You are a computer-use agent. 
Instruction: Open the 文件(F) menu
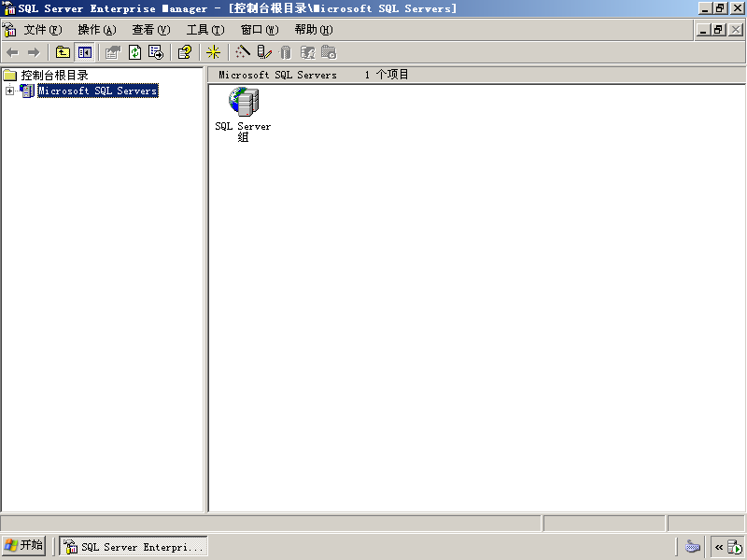(43, 30)
